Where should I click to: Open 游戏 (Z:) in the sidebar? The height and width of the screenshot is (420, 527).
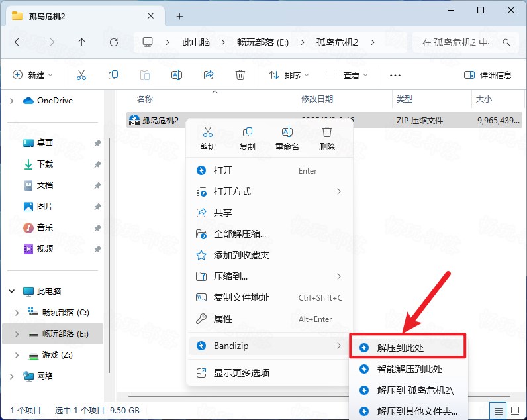(x=51, y=355)
